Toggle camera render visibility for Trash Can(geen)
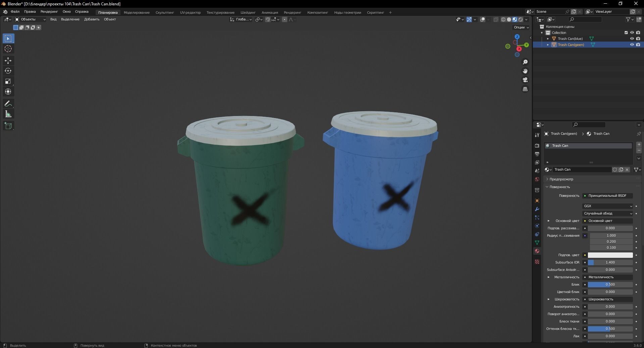644x348 pixels. (639, 45)
